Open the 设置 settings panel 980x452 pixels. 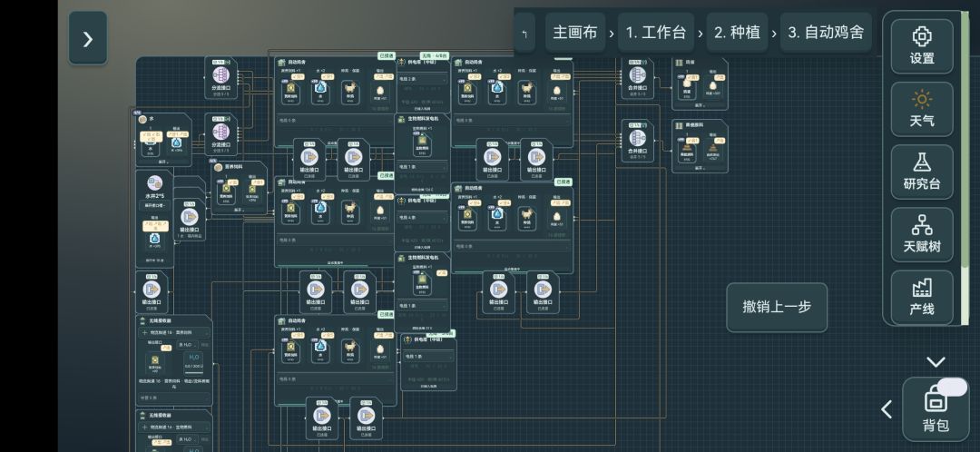pos(922,46)
